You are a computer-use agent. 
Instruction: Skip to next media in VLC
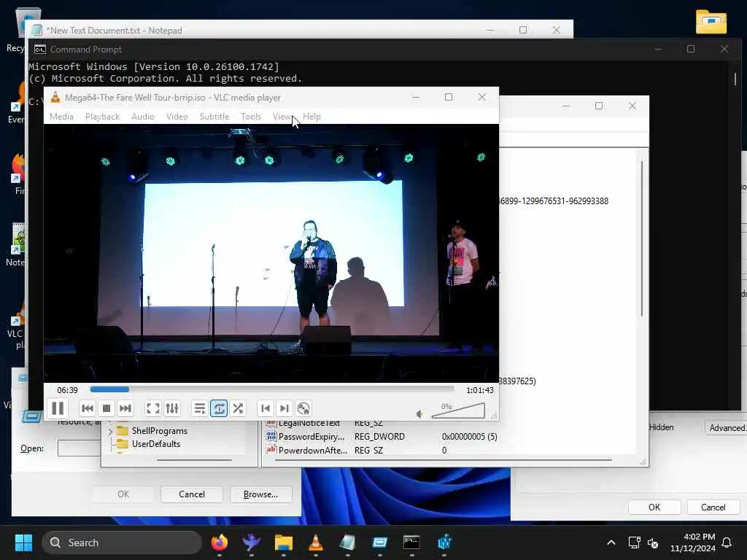coord(125,408)
